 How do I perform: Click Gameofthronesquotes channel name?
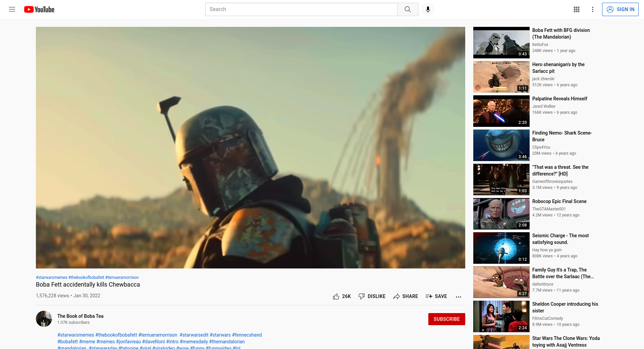[x=552, y=182]
